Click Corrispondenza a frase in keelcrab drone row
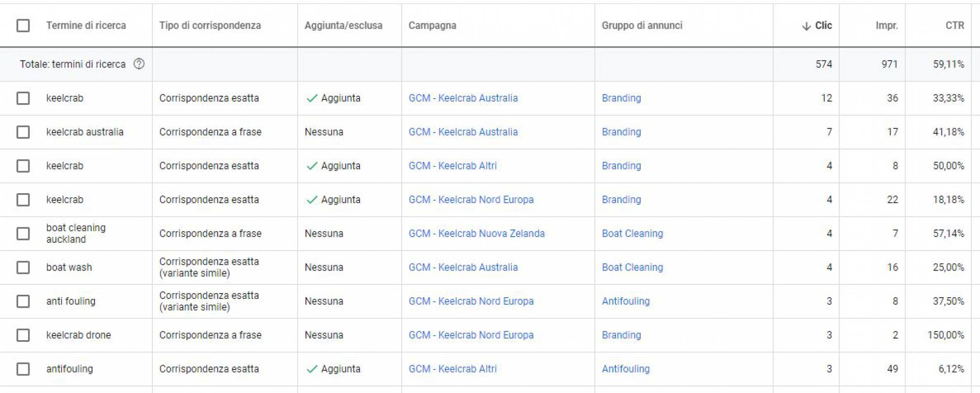980x393 pixels. (x=210, y=335)
